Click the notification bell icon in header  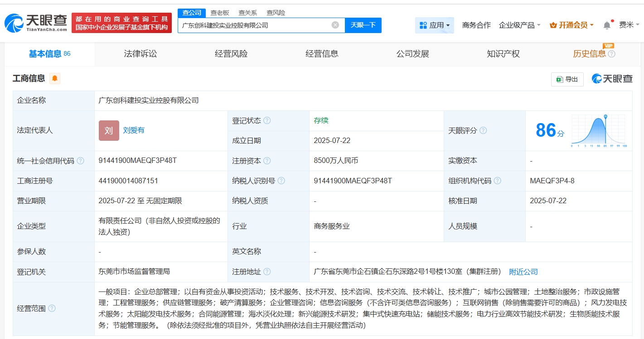pos(607,25)
